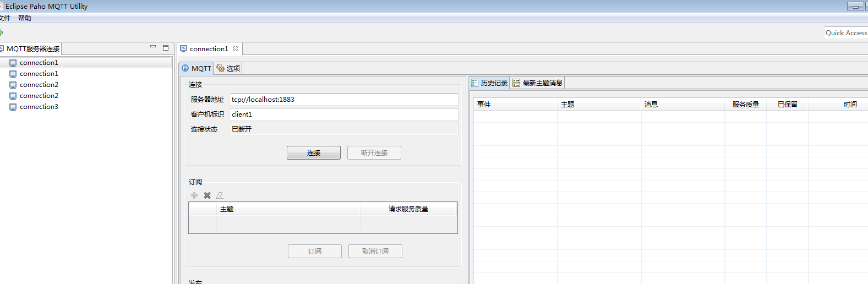Viewport: 868px width, 284px height.
Task: Click the list icon on 历史记录 tab
Action: pyautogui.click(x=474, y=83)
